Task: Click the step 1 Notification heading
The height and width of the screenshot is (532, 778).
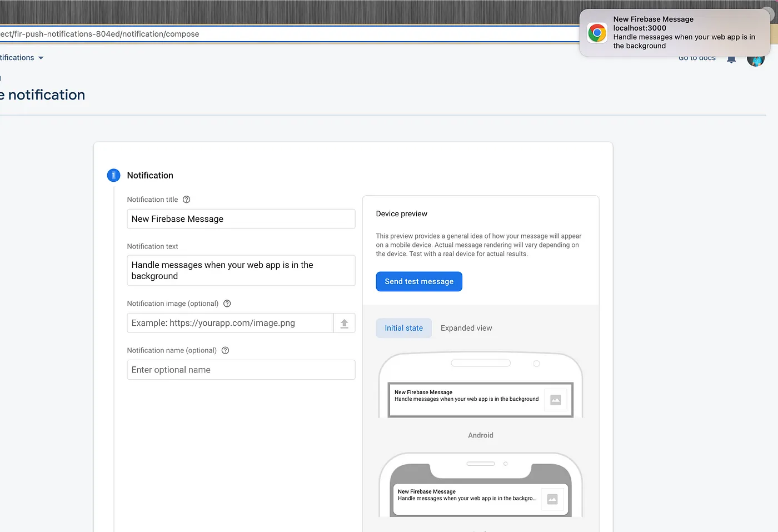Action: (x=150, y=176)
